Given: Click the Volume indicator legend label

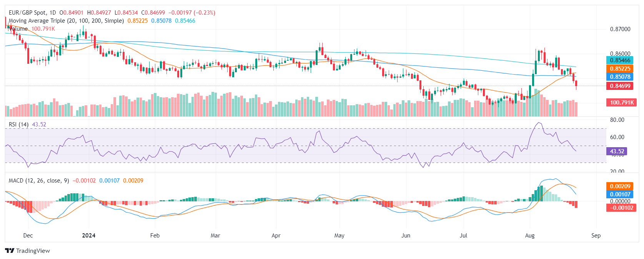Looking at the screenshot, I should [19, 29].
